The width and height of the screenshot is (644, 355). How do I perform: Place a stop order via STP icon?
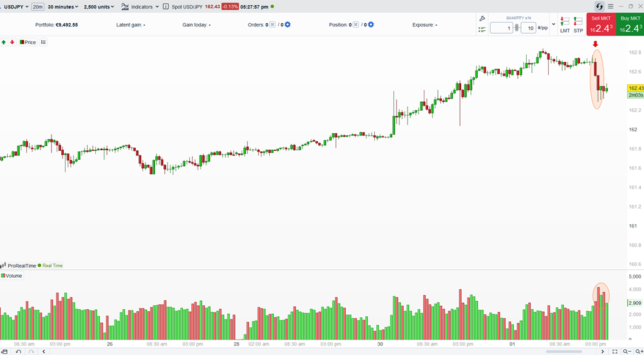coord(578,24)
